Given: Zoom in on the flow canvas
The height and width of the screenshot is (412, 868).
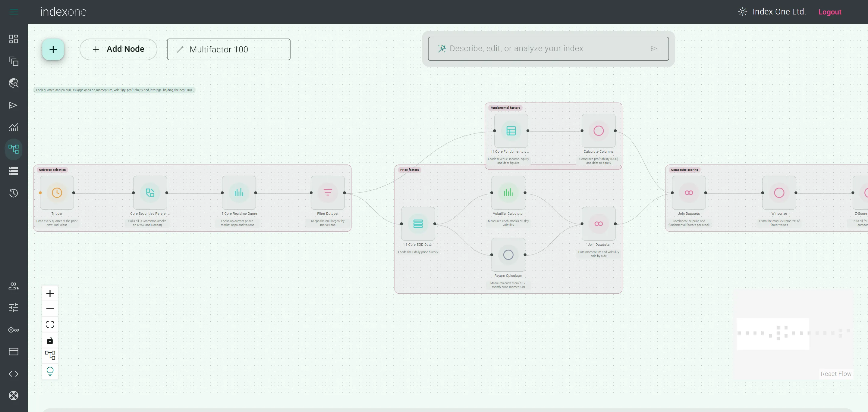Looking at the screenshot, I should pyautogui.click(x=50, y=294).
